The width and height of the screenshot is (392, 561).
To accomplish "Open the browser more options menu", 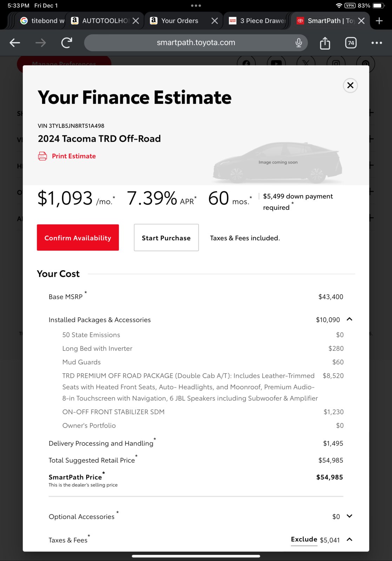I will click(377, 43).
